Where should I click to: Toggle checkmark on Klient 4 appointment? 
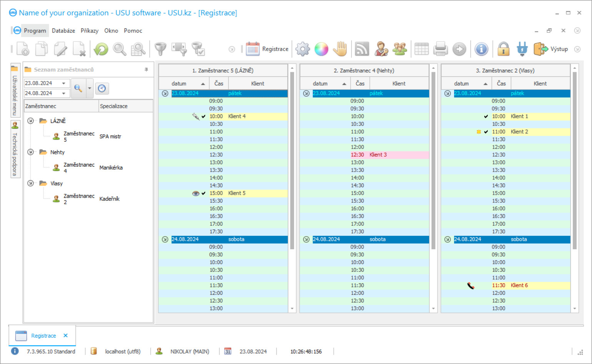click(203, 116)
